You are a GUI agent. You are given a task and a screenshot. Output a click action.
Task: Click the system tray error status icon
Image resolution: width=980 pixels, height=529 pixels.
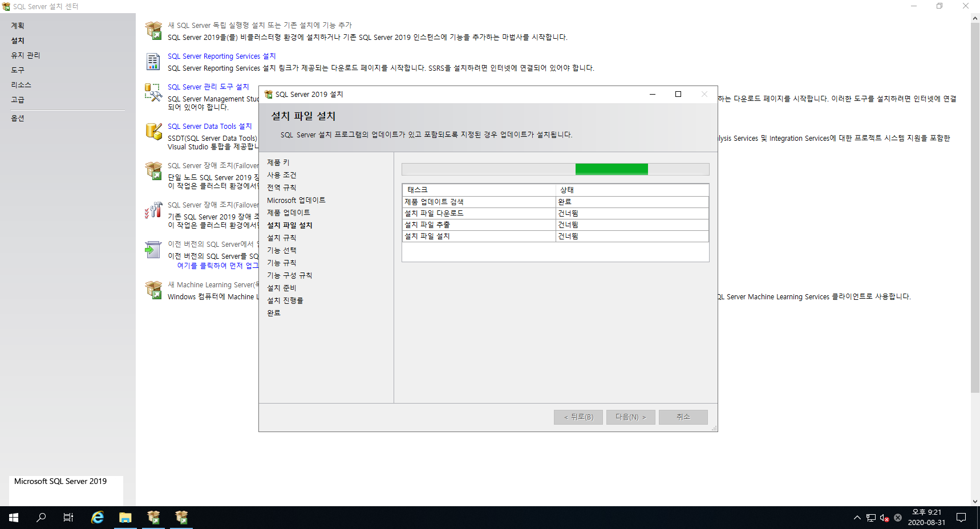pyautogui.click(x=898, y=518)
